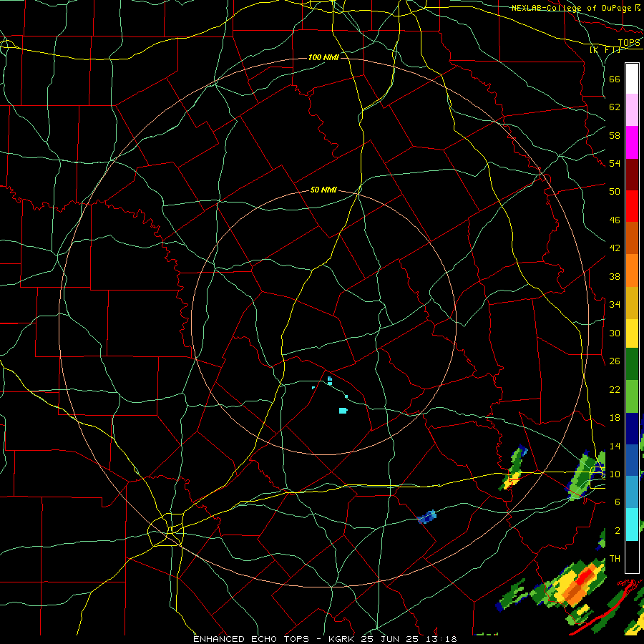The image size is (644, 644).
Task: Click the "100 NMI" range ring label
Action: coord(323,57)
